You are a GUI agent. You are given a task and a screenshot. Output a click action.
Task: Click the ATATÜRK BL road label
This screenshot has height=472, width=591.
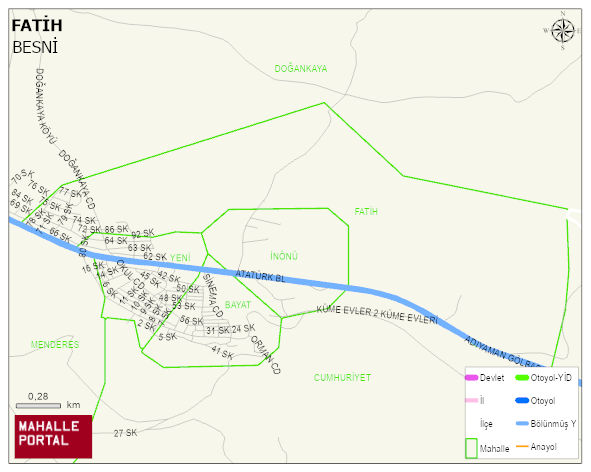tap(260, 276)
